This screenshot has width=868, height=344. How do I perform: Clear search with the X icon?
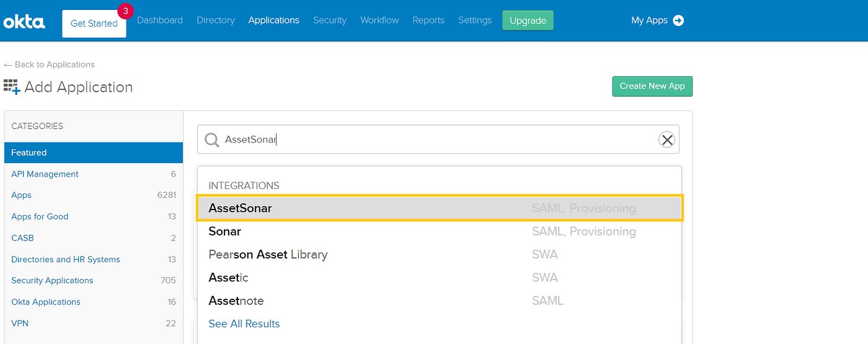pyautogui.click(x=666, y=140)
